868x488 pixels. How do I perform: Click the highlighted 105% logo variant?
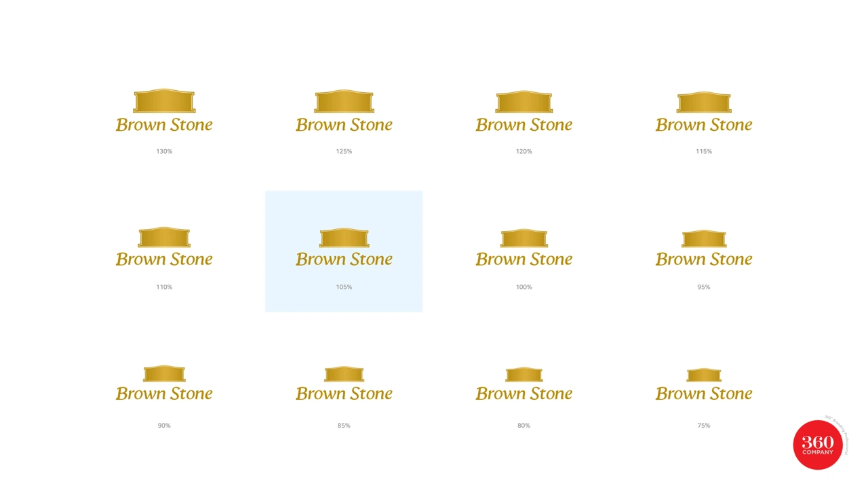344,251
